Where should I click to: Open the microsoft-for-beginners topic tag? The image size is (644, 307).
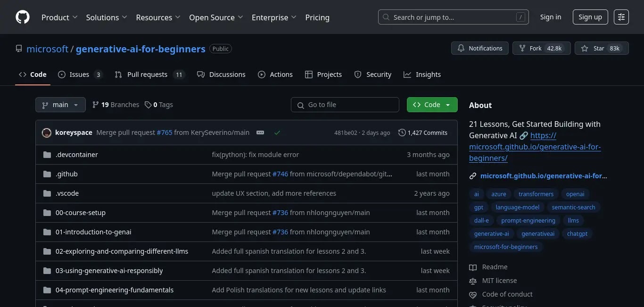click(x=506, y=247)
